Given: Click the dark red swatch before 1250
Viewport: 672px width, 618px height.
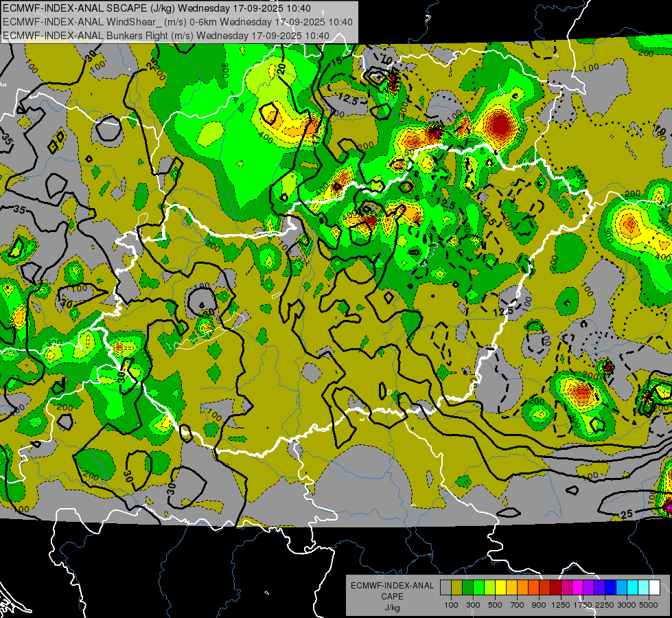Looking at the screenshot, I should point(556,588).
